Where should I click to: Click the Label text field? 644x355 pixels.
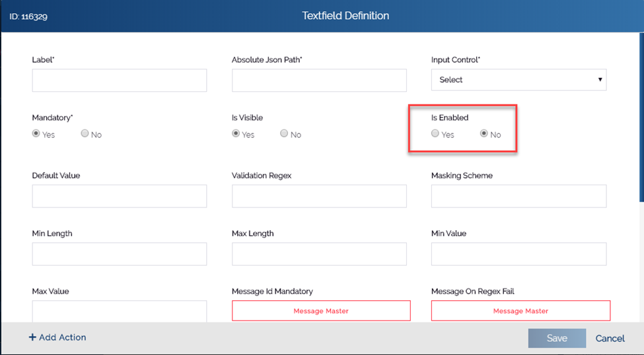pyautogui.click(x=120, y=80)
